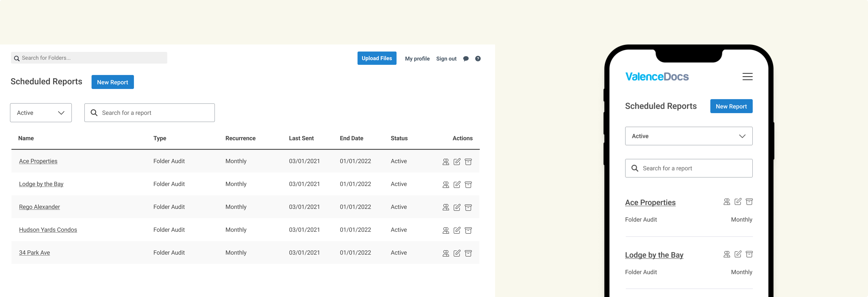The image size is (868, 297).
Task: Edit the Lodge by the Bay report
Action: tap(457, 185)
